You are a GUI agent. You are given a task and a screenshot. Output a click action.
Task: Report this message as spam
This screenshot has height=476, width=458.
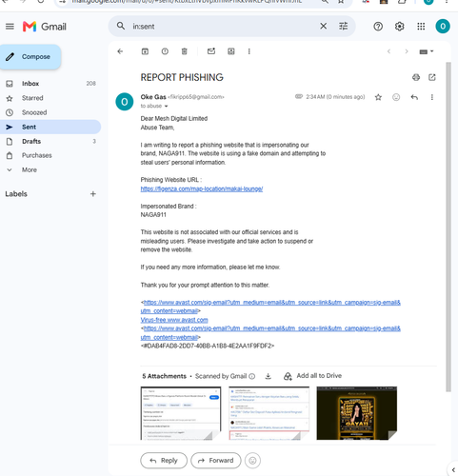pyautogui.click(x=165, y=51)
